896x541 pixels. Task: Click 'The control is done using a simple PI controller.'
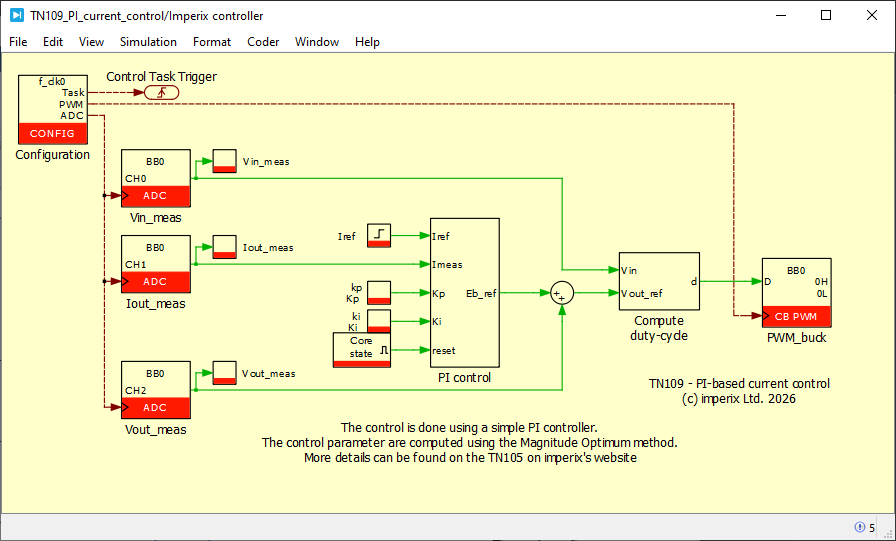click(469, 427)
